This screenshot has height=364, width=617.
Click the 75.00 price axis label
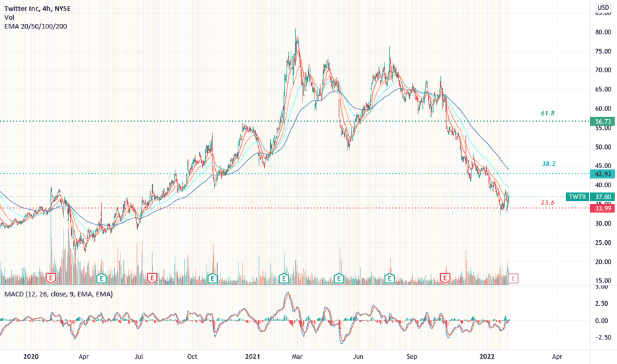pyautogui.click(x=603, y=52)
